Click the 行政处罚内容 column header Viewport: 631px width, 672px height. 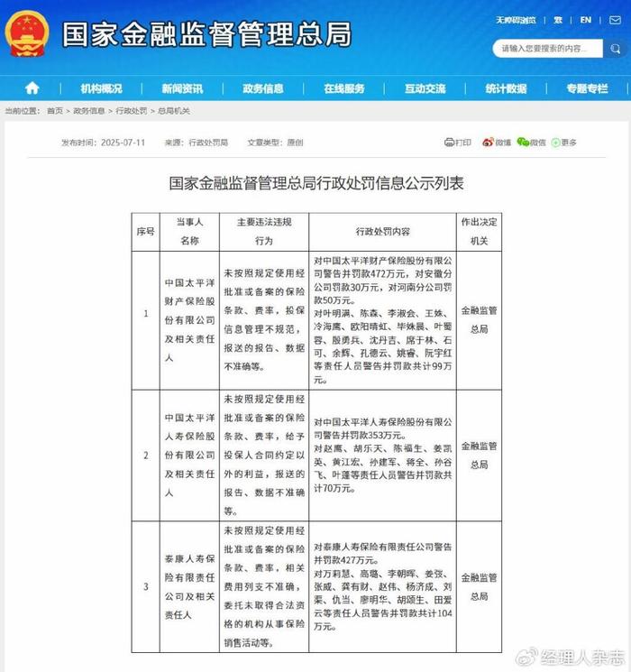coord(382,232)
